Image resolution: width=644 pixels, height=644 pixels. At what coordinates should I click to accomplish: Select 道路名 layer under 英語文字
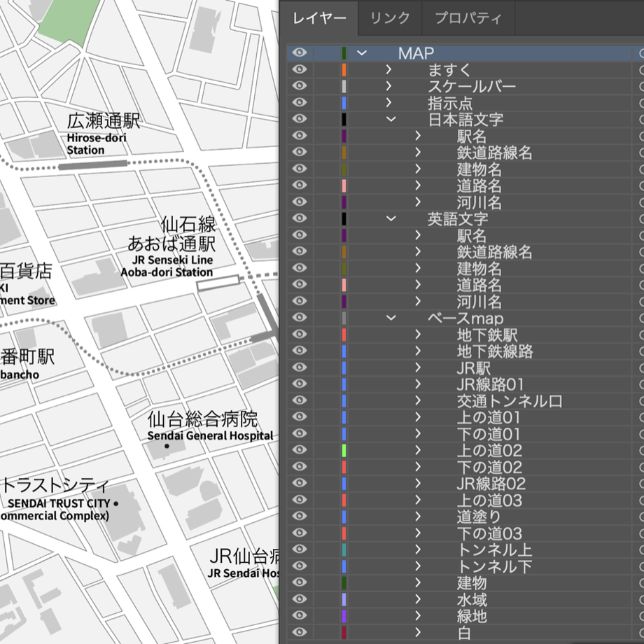479,285
